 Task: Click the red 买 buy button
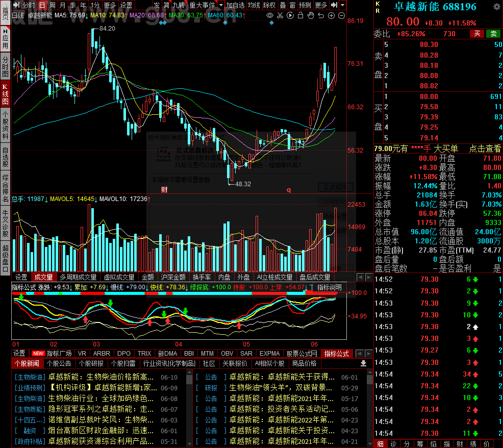coord(477,34)
